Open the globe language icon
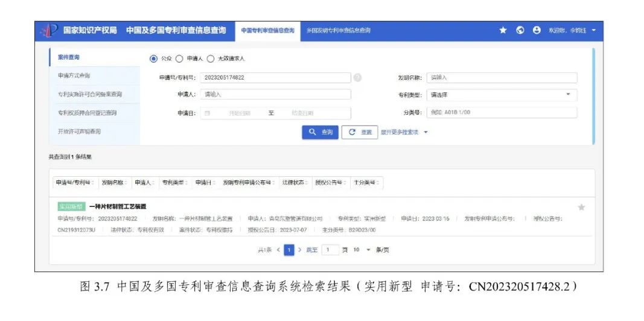 (x=520, y=30)
